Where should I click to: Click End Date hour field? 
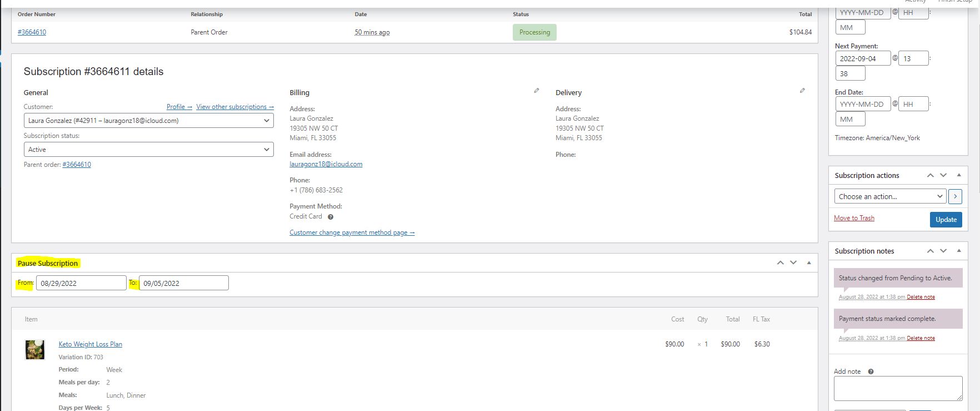tap(914, 104)
